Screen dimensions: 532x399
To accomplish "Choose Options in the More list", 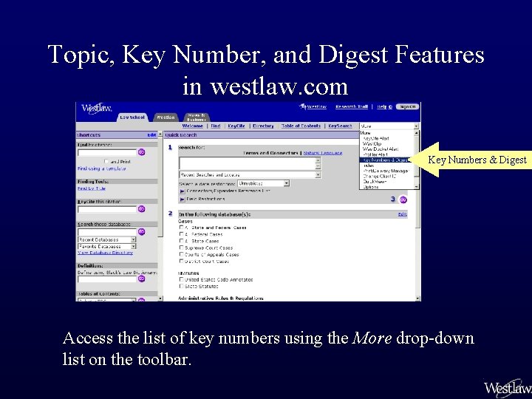I will pos(370,187).
